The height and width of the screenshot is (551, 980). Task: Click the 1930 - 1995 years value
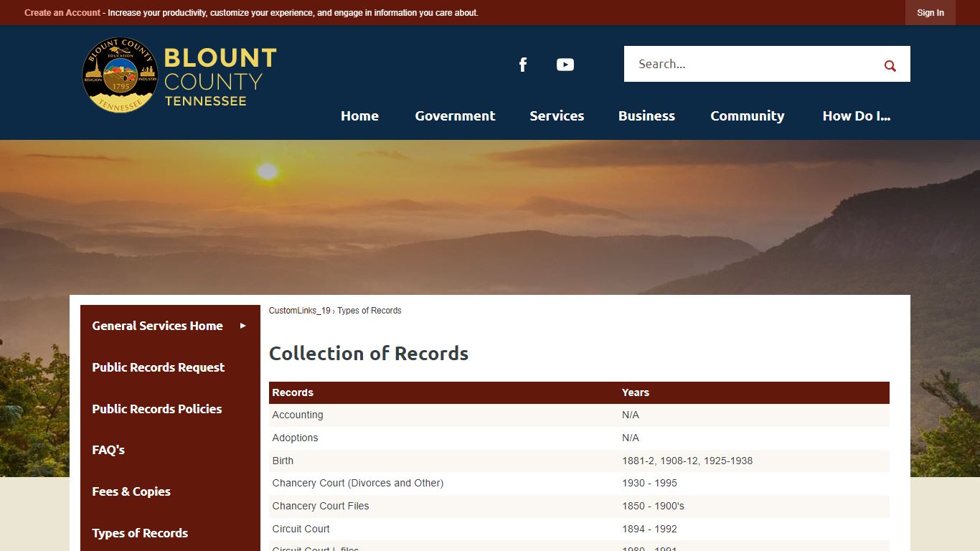click(649, 483)
